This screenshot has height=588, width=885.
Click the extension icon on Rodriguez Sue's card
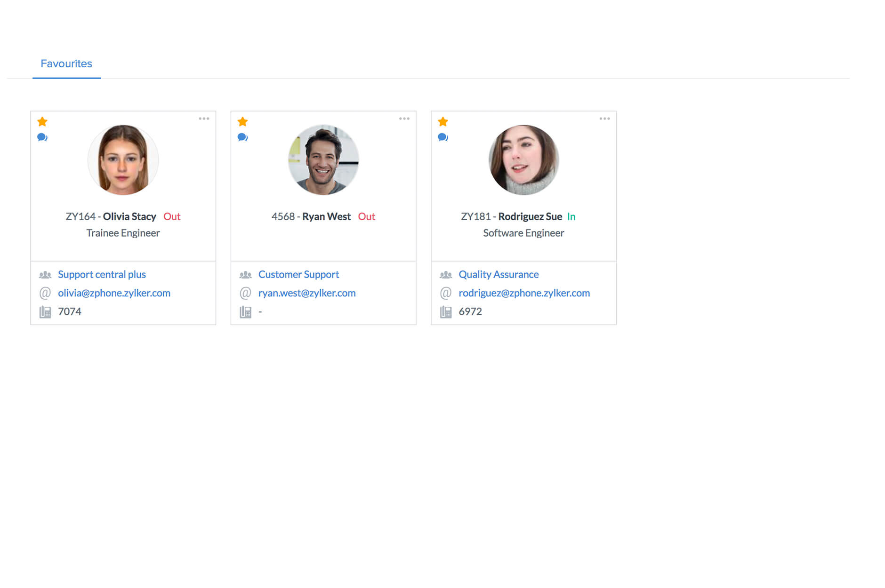[x=445, y=311]
